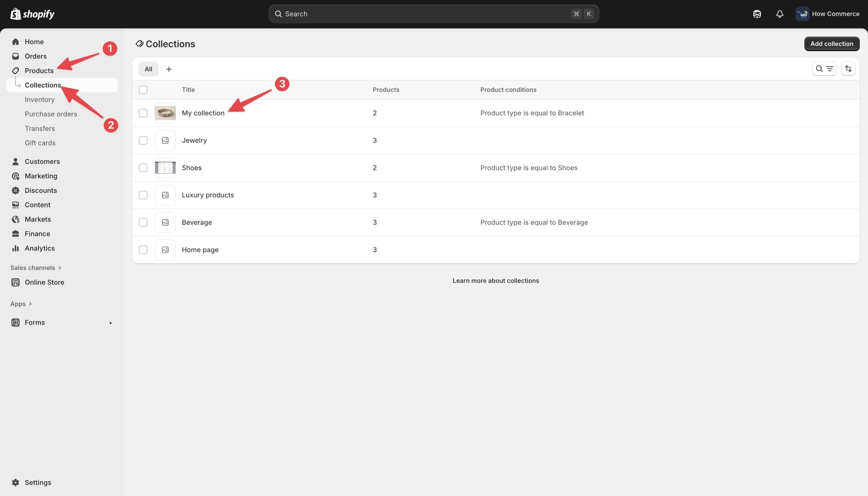This screenshot has width=868, height=496.
Task: Open the How Commerce account menu
Action: 827,14
